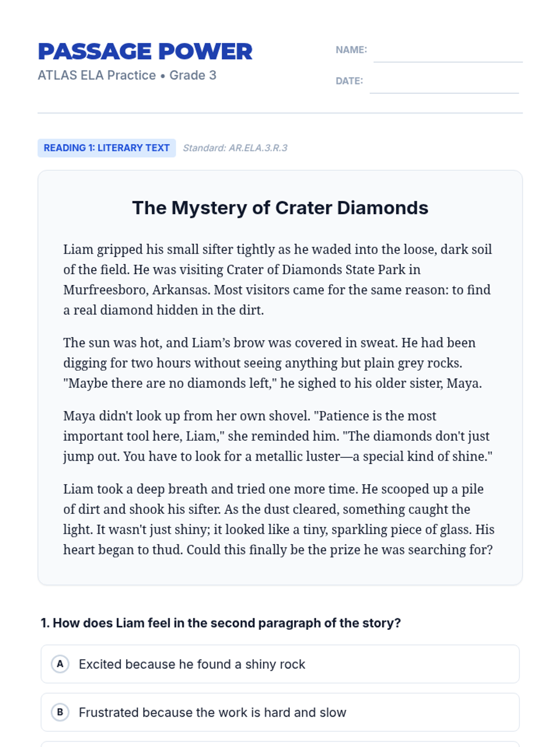The image size is (560, 747).
Task: Click the 'Standard: AR.ELA.3.R.3' label
Action: pos(235,148)
